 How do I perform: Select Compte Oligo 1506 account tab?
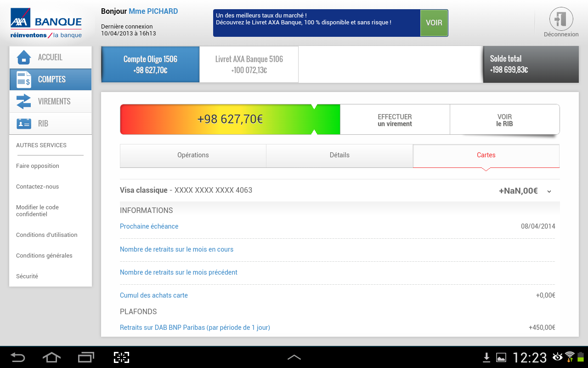click(x=150, y=64)
